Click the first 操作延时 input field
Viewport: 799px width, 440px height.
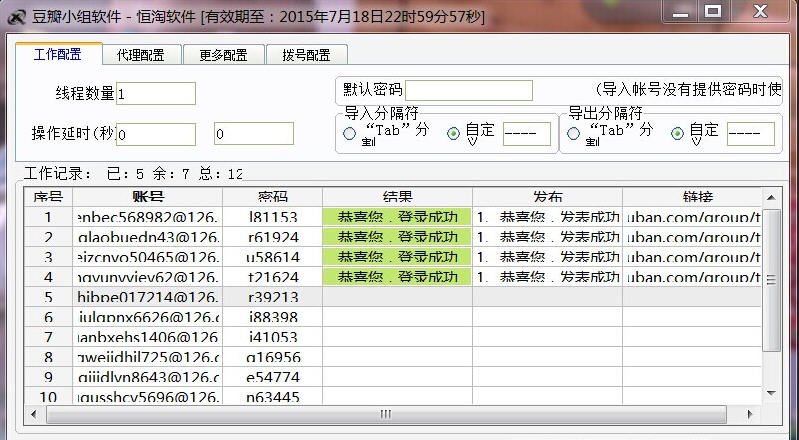point(156,134)
